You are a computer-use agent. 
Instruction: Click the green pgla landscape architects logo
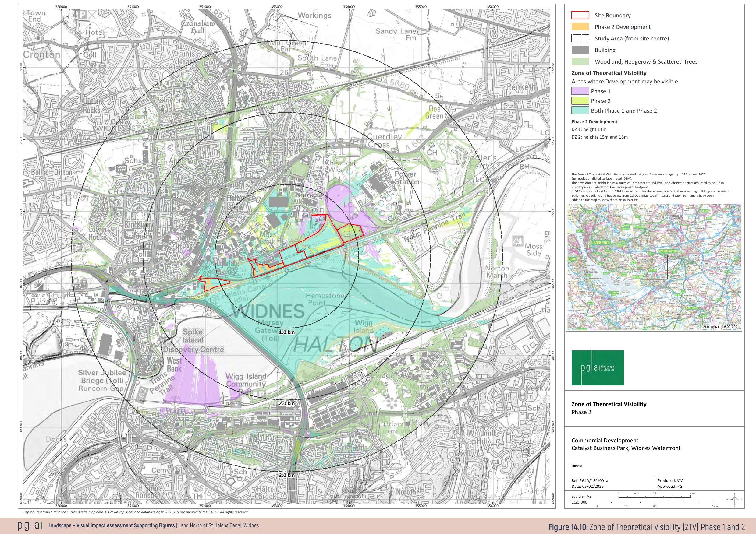pos(598,368)
